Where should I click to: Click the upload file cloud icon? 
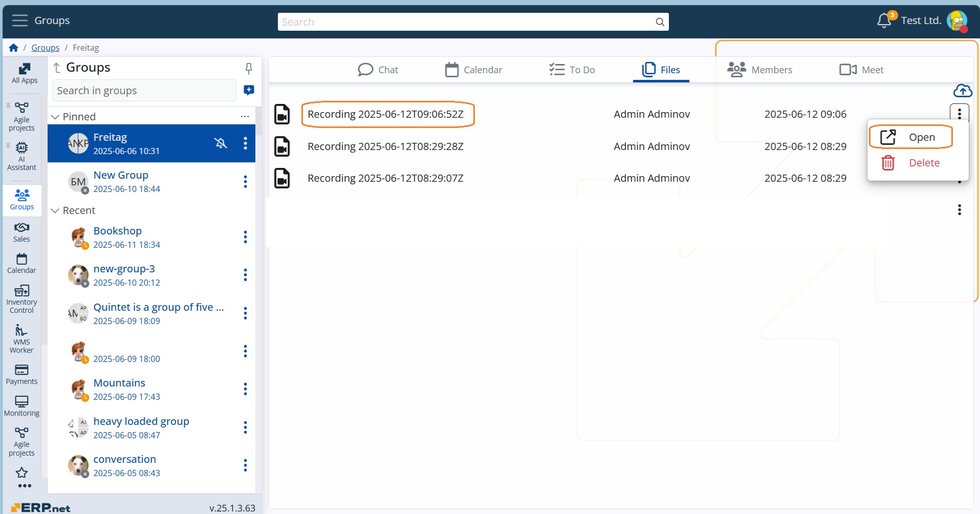pyautogui.click(x=963, y=91)
